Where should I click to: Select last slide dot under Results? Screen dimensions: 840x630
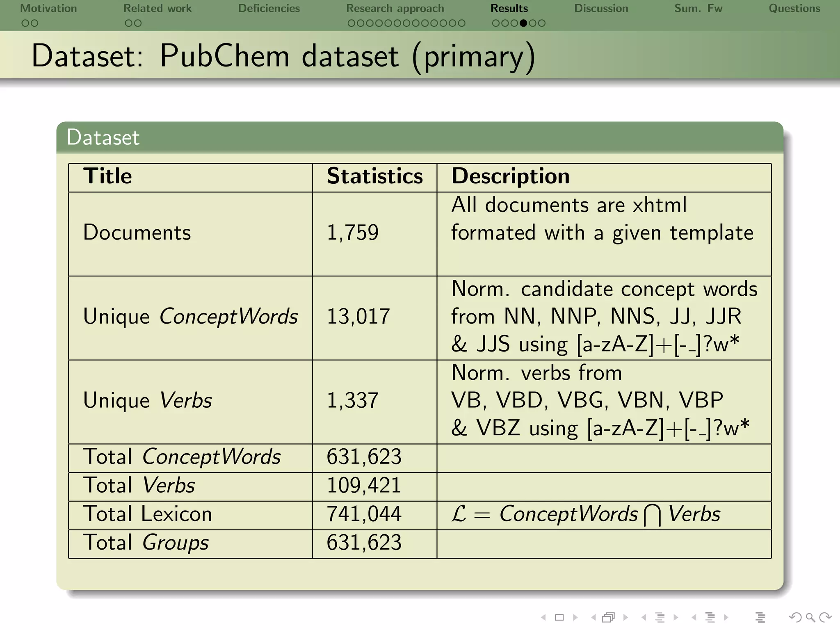point(542,23)
